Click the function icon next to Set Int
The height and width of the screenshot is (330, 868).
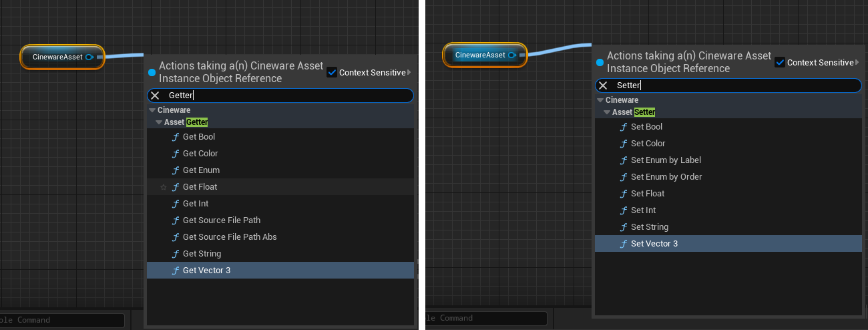[x=624, y=210]
